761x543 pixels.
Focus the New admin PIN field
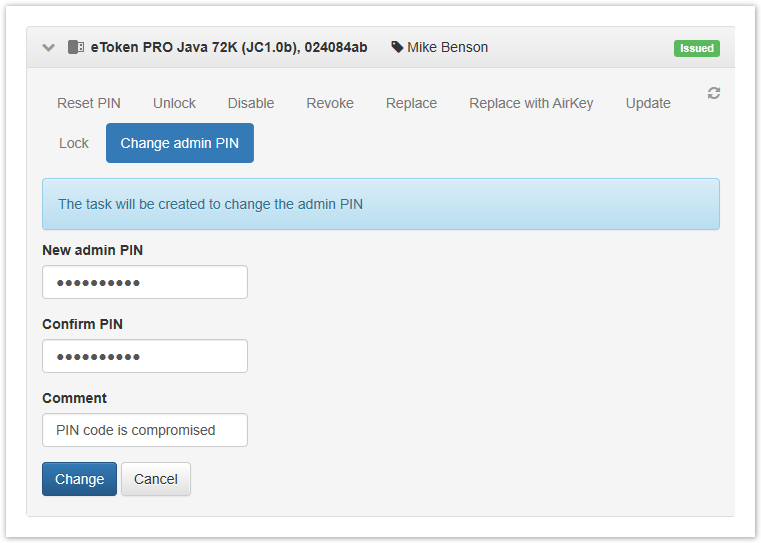click(145, 282)
